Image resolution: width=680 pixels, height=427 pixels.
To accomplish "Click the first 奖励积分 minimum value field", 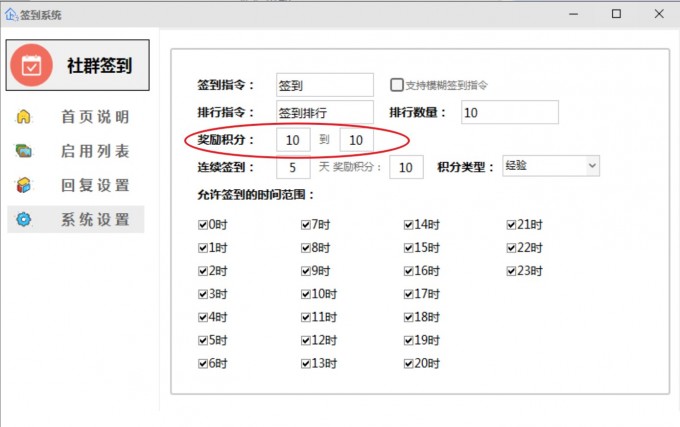I will [x=293, y=140].
